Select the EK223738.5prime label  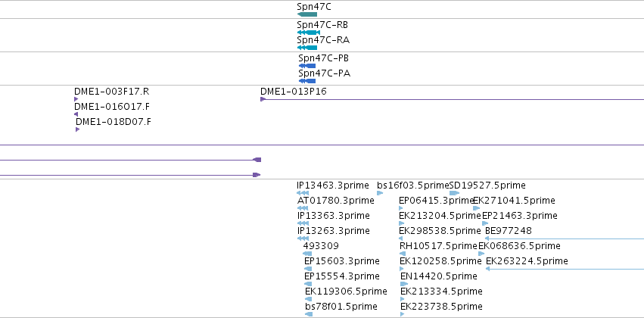tap(441, 307)
